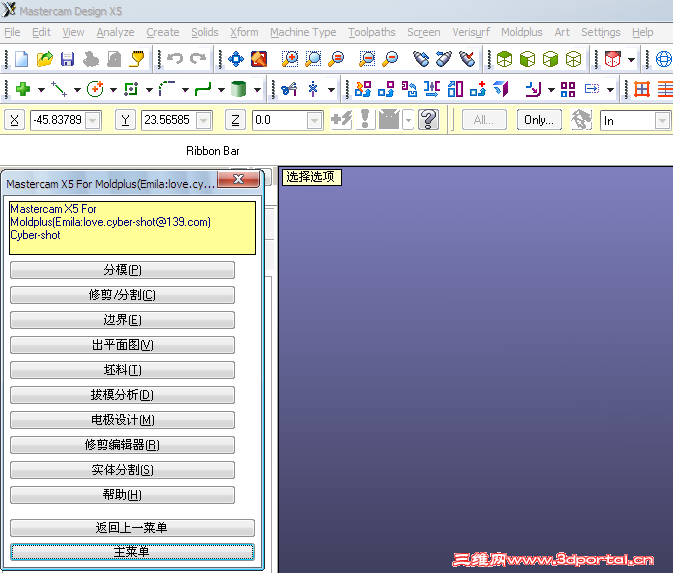Select the create circle center point icon

(95, 89)
